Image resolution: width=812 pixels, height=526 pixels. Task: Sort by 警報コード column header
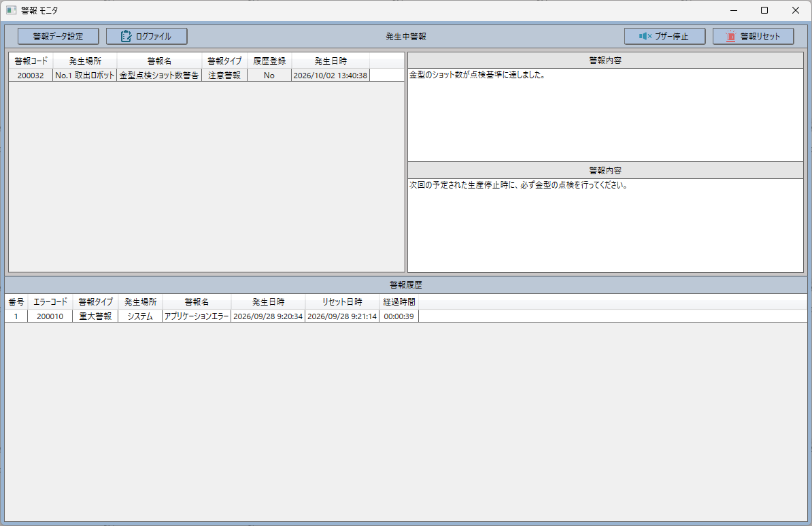pyautogui.click(x=31, y=61)
